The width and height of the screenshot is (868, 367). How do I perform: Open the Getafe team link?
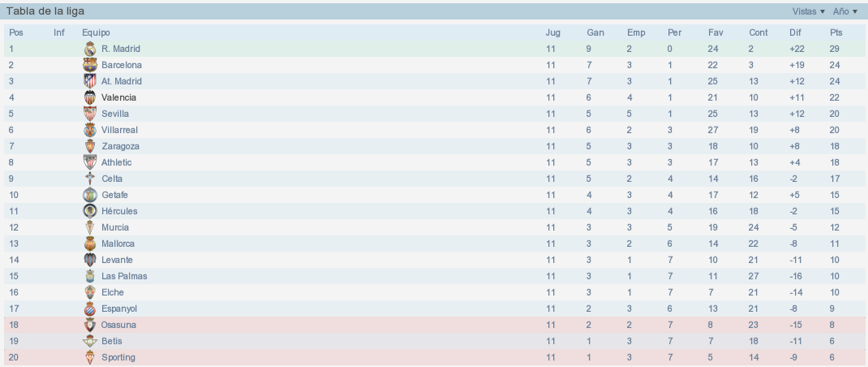click(x=114, y=195)
